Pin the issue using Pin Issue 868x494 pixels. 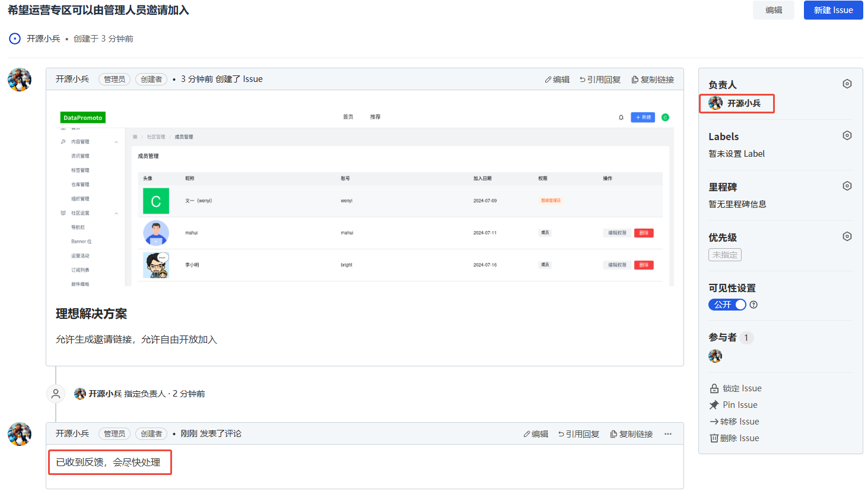click(734, 405)
